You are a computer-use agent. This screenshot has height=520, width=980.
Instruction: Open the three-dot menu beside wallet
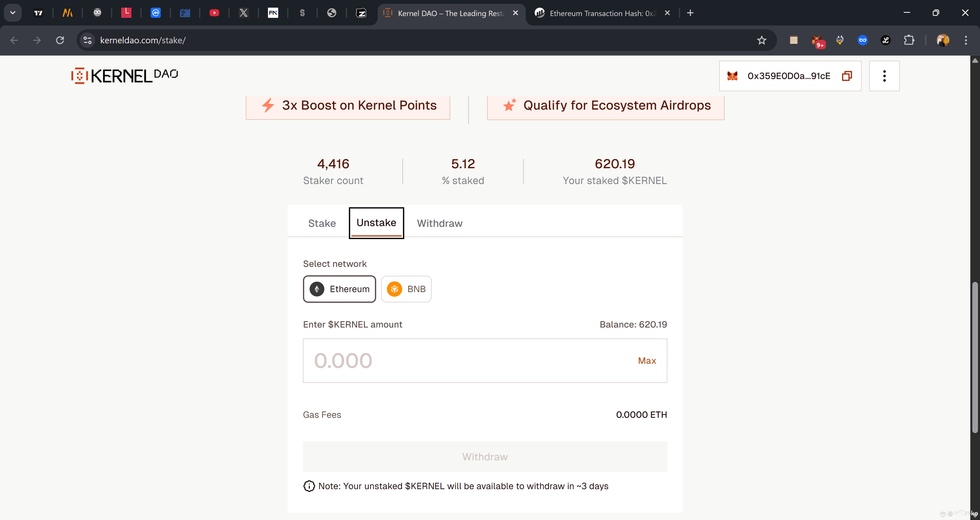click(x=884, y=76)
